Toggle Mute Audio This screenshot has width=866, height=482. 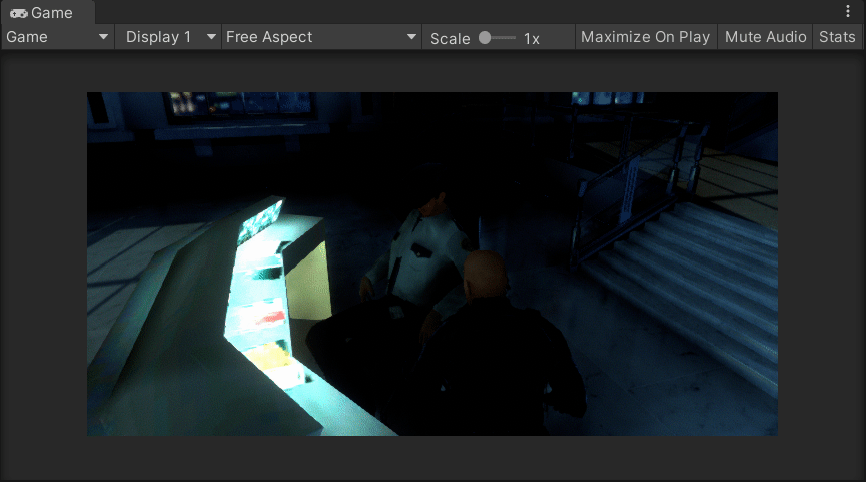point(765,37)
